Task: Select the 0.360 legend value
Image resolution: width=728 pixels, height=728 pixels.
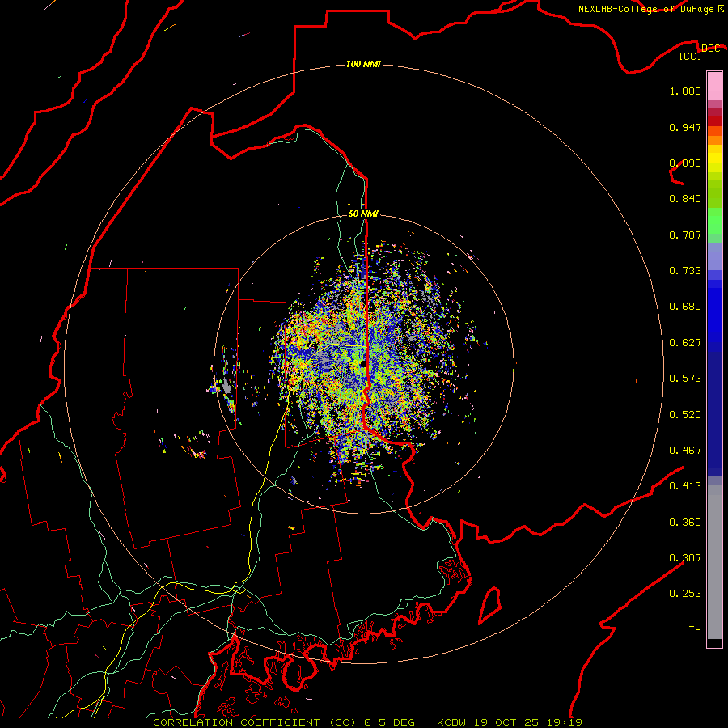Action: pos(685,523)
